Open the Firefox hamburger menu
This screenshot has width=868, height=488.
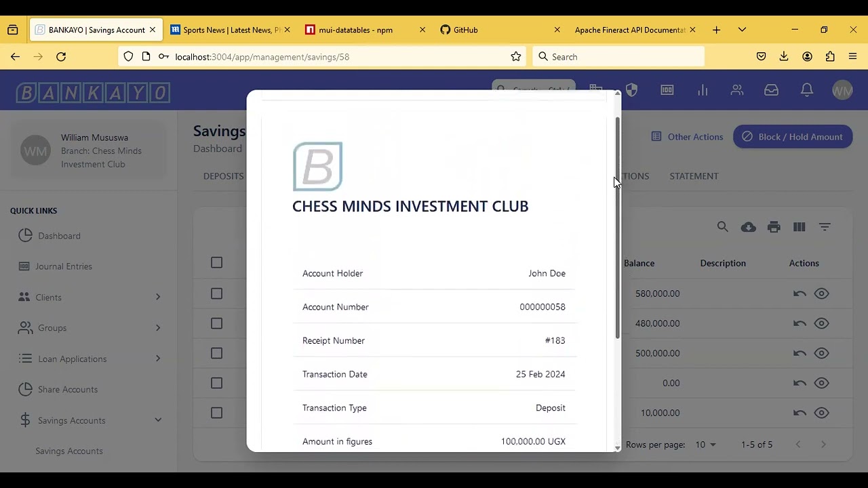[853, 57]
